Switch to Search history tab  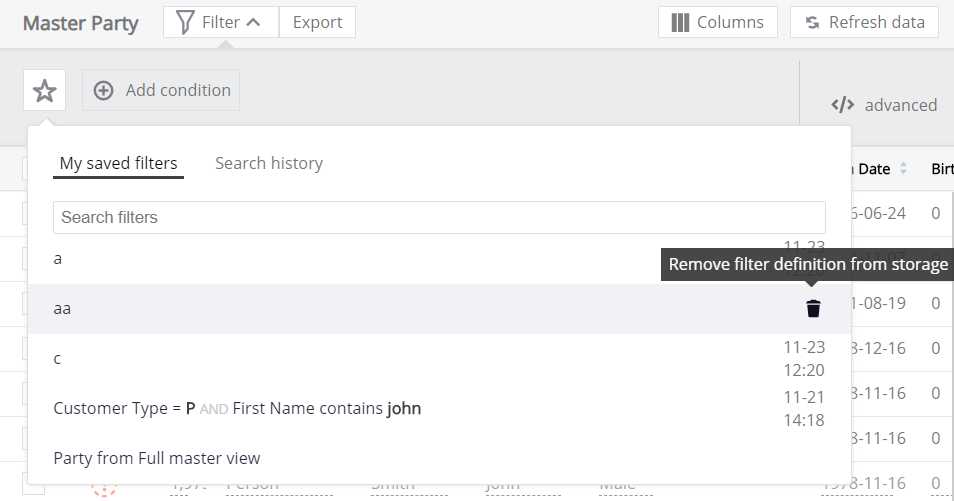[269, 163]
